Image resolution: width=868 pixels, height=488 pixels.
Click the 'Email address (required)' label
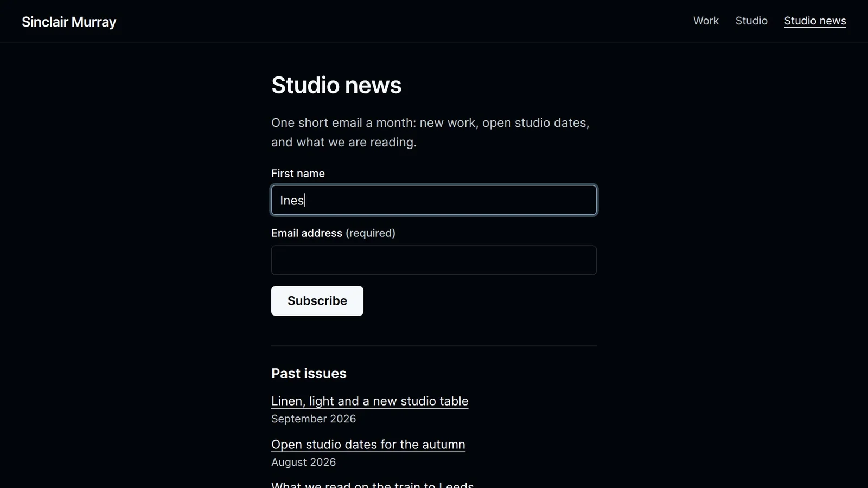pyautogui.click(x=333, y=233)
